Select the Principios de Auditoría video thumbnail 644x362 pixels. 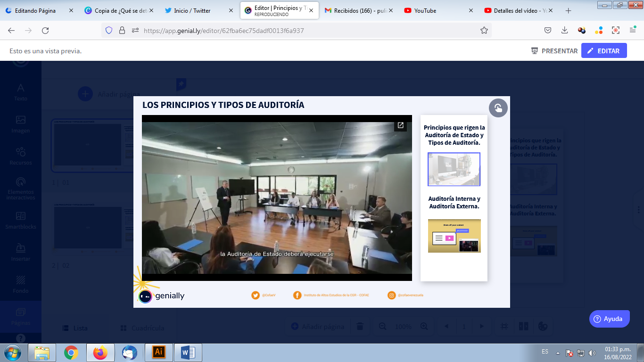click(454, 169)
